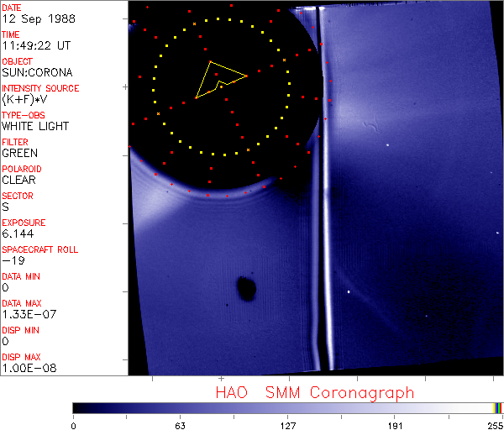Viewport: 504px width, 430px height.
Task: Click the polaroid value "CLEAR"
Action: (x=19, y=180)
